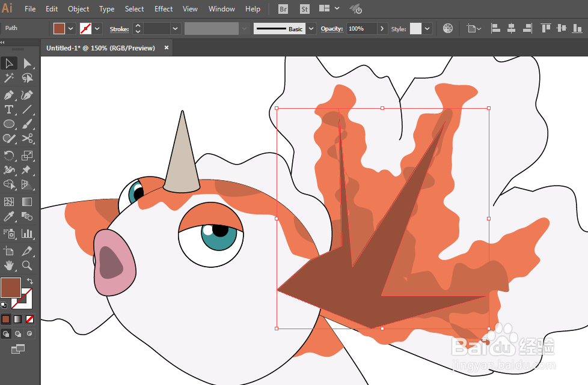Click the control bar fill swatch

60,28
